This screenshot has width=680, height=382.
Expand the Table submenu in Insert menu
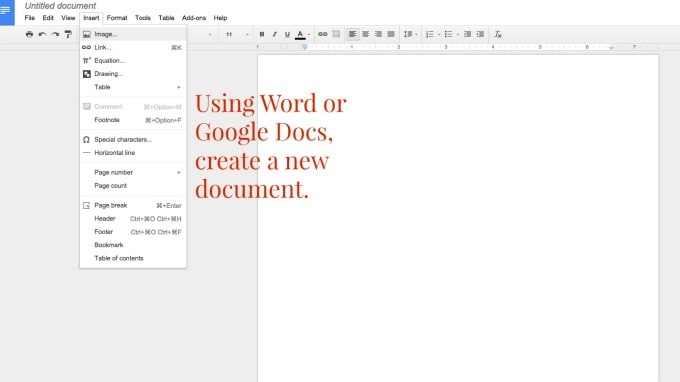[x=133, y=87]
